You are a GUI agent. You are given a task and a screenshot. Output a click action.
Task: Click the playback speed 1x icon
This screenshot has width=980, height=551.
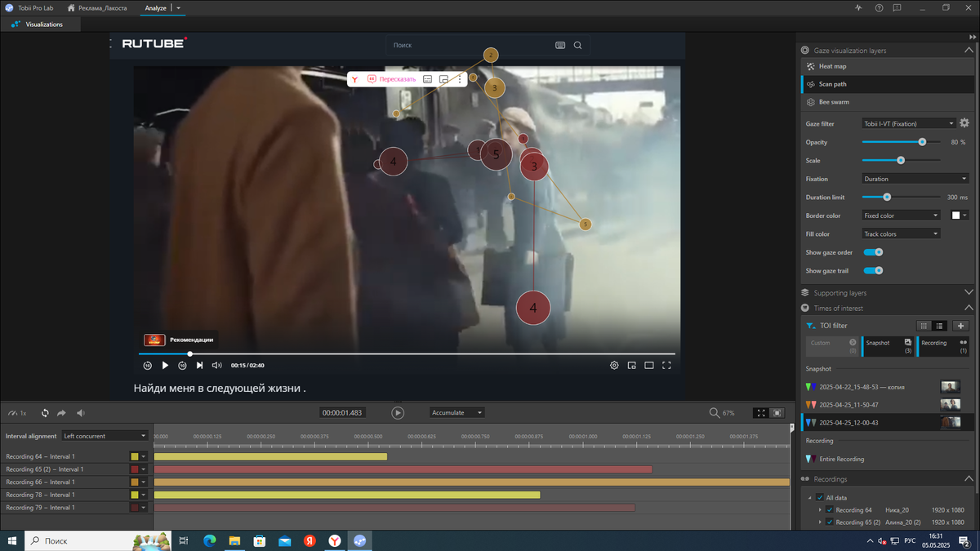(x=17, y=413)
